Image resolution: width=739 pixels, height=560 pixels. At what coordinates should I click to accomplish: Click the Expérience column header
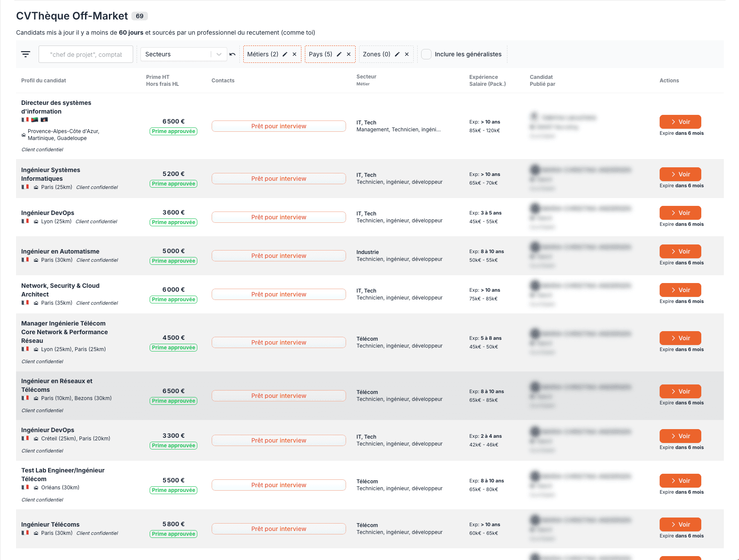tap(483, 77)
